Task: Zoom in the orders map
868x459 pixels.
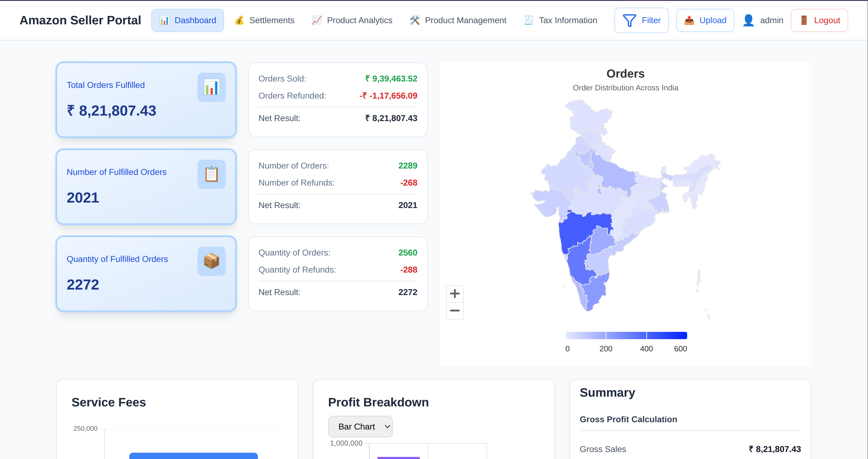Action: click(x=455, y=293)
